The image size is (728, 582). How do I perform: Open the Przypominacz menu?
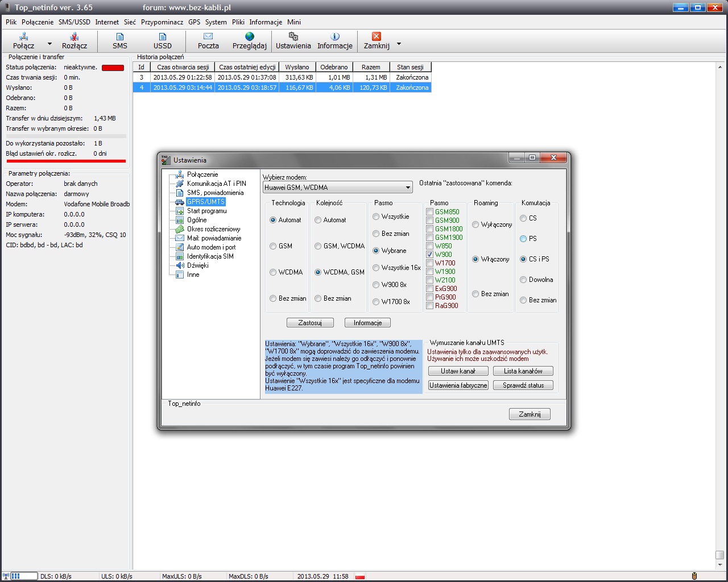(162, 22)
